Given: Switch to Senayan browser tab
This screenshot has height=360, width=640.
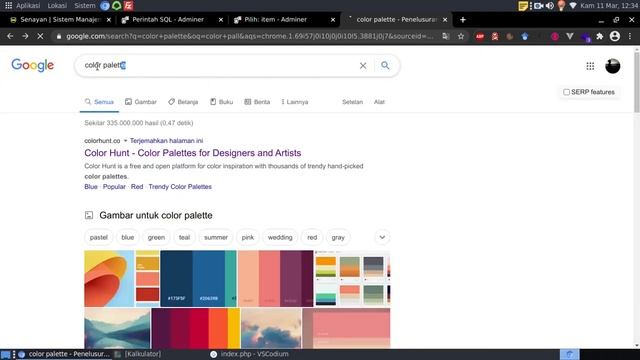Looking at the screenshot, I should tap(60, 20).
